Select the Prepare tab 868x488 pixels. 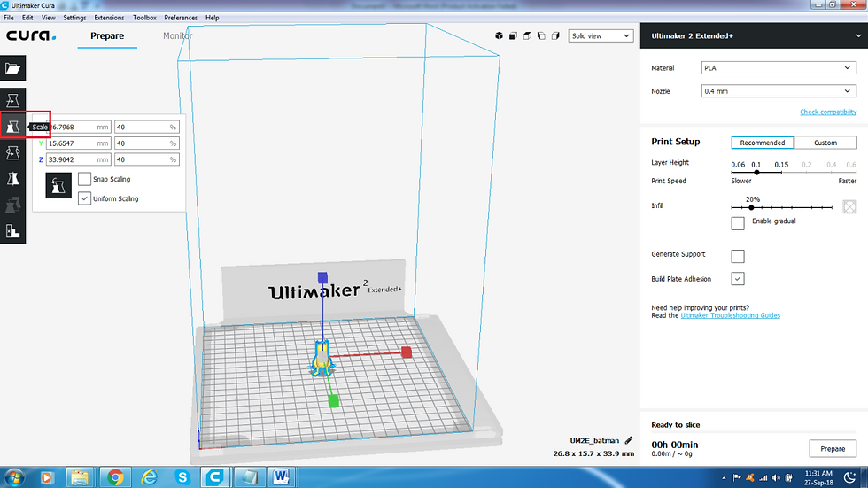(107, 36)
